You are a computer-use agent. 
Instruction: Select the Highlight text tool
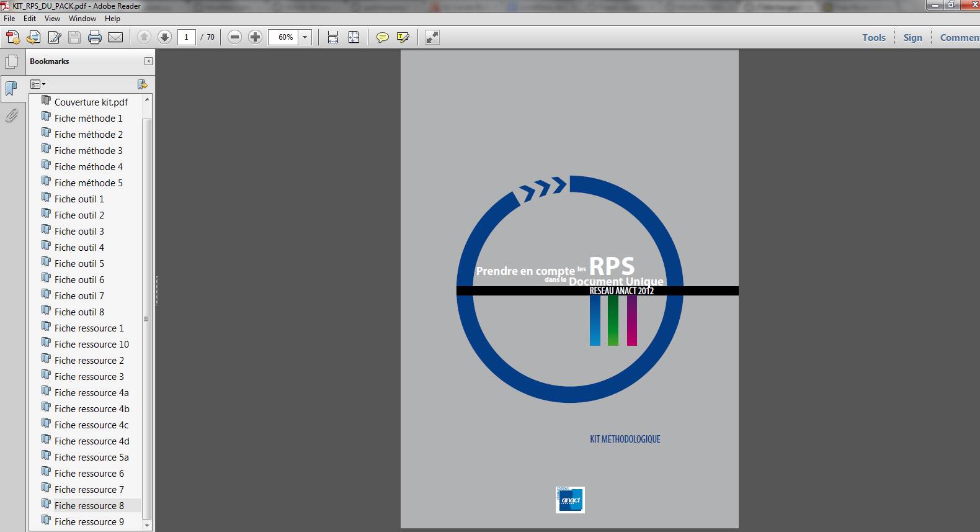click(403, 37)
